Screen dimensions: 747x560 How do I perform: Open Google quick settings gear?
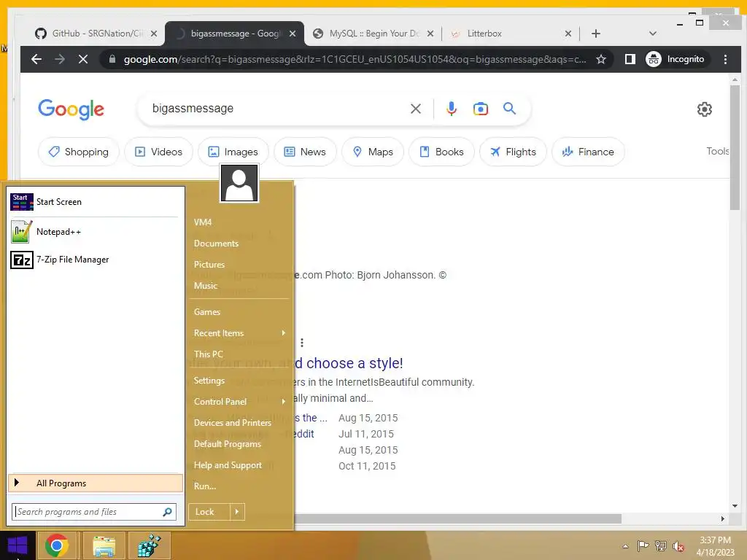704,109
